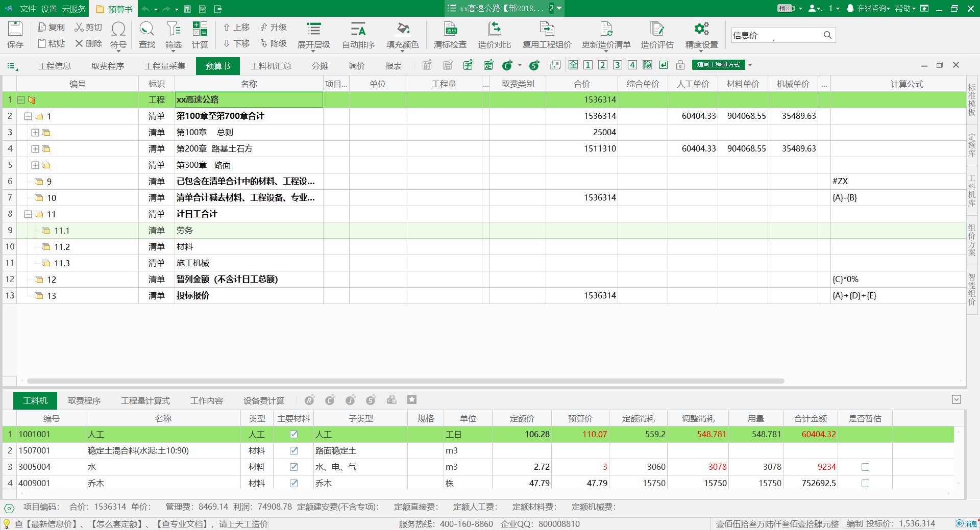The width and height of the screenshot is (980, 530).
Task: Click the formula calculator toolbar icon
Action: point(555,65)
